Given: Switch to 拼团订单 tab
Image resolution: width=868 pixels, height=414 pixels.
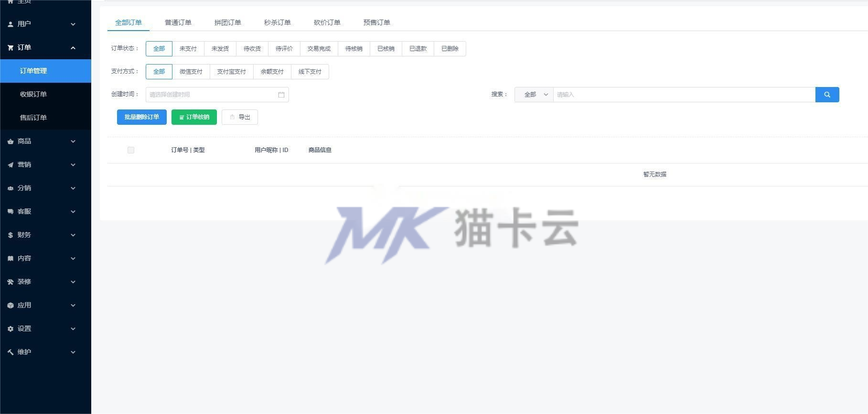Looking at the screenshot, I should click(x=228, y=22).
